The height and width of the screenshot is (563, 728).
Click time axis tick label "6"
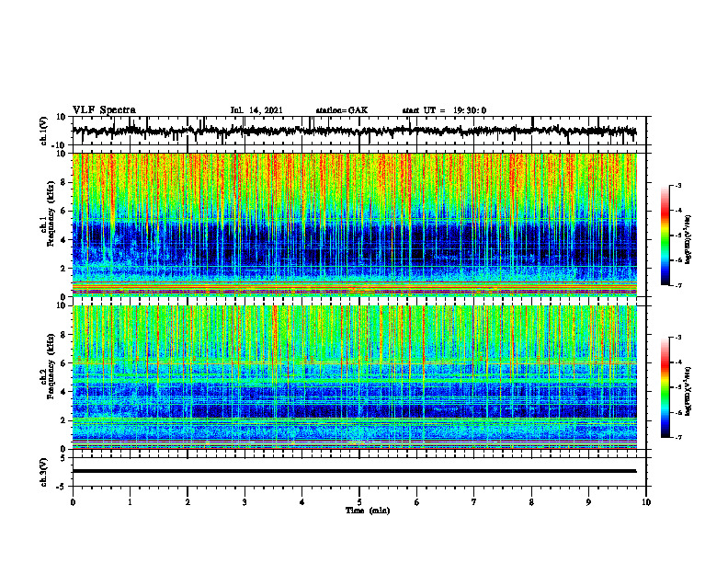pos(417,502)
